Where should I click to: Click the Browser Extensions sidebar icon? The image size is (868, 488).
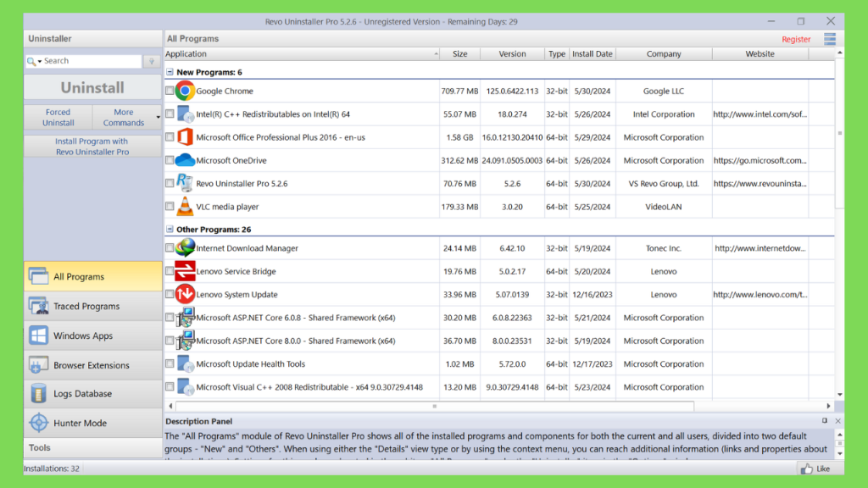(x=38, y=364)
